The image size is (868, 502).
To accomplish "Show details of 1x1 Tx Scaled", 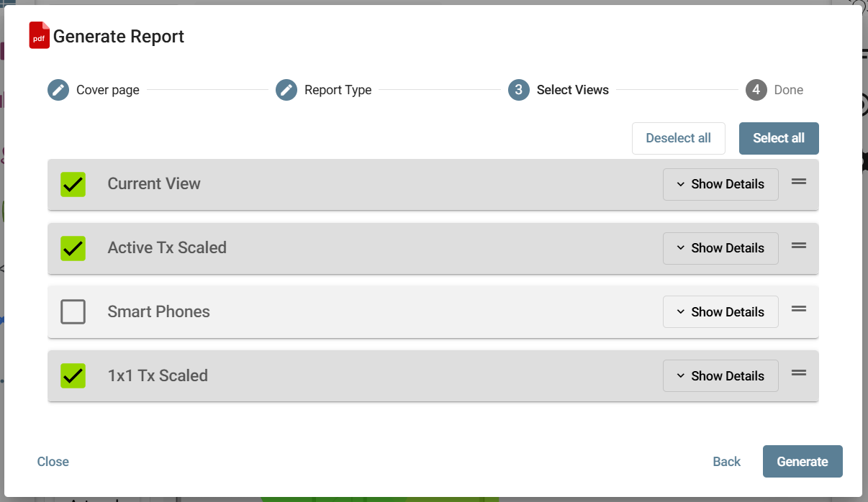I will click(720, 376).
